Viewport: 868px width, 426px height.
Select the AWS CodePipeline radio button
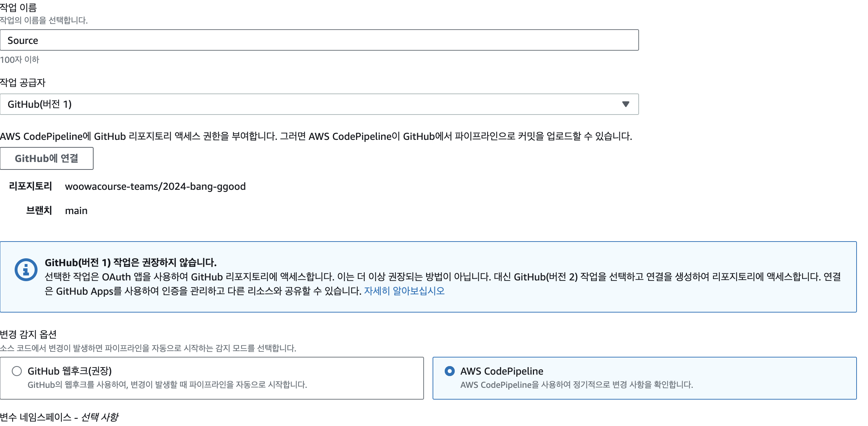(x=450, y=371)
